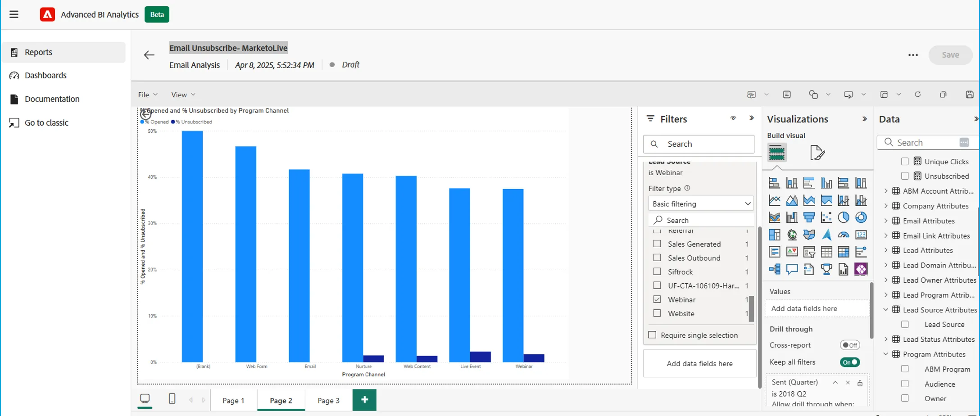The height and width of the screenshot is (416, 980).
Task: Switch to desktop layout view icon
Action: pos(145,399)
